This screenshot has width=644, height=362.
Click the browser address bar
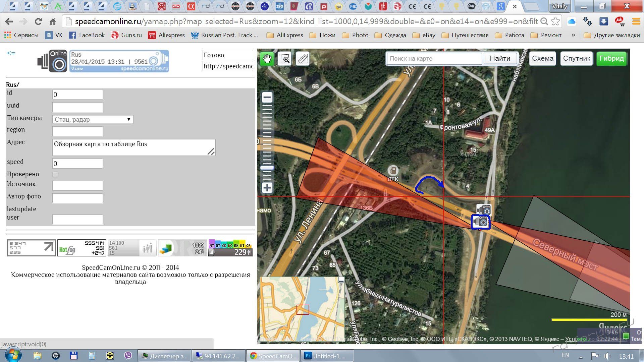[x=306, y=22]
